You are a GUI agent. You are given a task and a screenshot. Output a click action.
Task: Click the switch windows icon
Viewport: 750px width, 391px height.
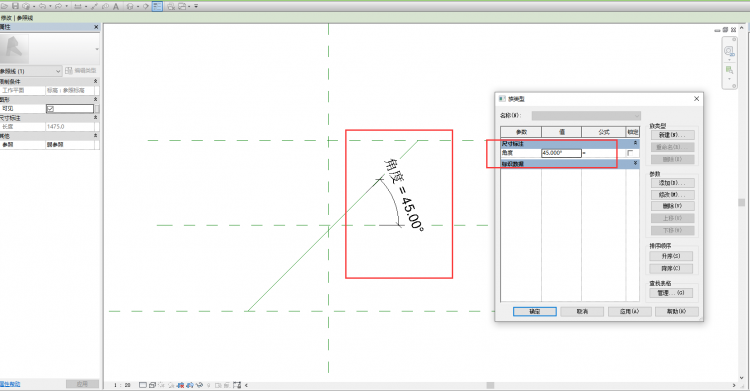coord(182,6)
